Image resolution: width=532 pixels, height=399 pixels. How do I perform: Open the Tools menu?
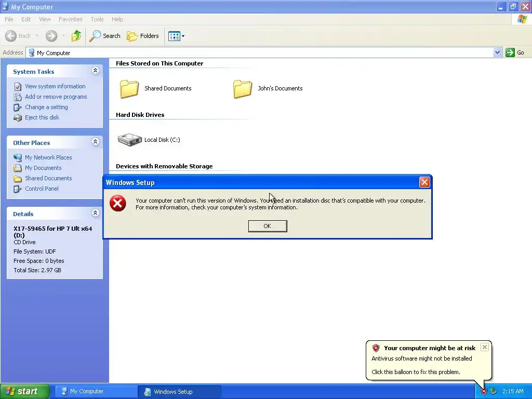coord(97,19)
